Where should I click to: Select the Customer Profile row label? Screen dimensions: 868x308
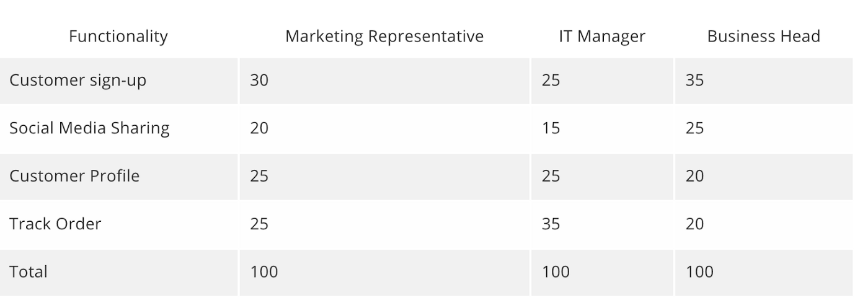pos(74,176)
